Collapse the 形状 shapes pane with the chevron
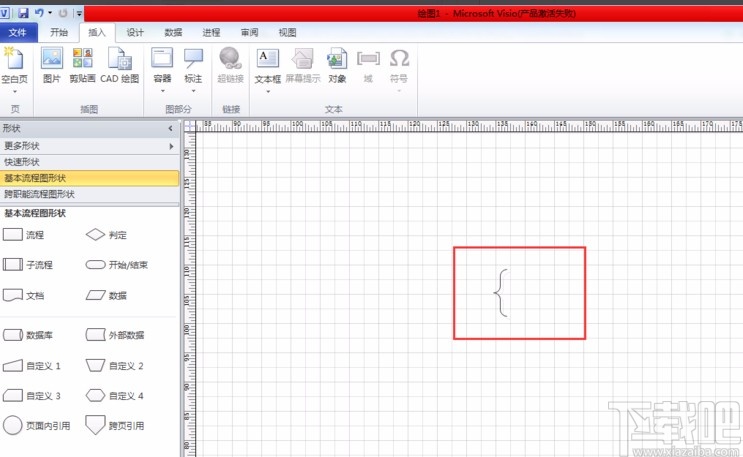The width and height of the screenshot is (743, 457). (171, 128)
